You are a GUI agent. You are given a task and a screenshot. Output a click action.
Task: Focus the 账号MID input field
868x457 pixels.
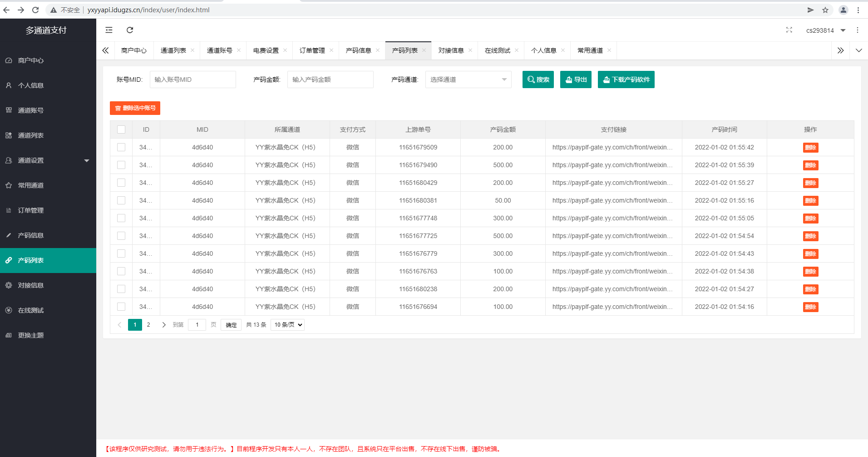pyautogui.click(x=193, y=79)
